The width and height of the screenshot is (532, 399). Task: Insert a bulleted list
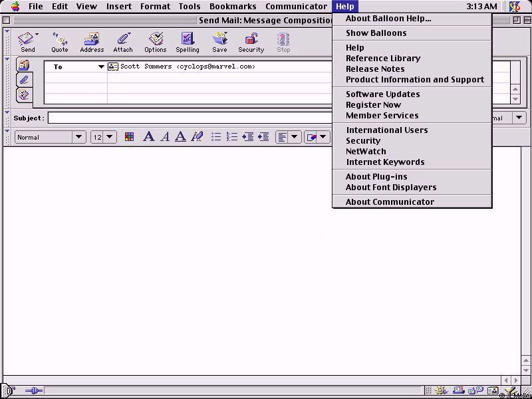216,137
